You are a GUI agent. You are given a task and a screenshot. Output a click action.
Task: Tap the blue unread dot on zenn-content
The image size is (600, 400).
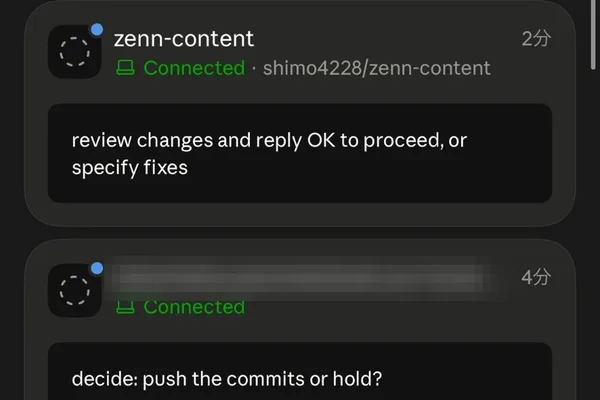point(97,29)
